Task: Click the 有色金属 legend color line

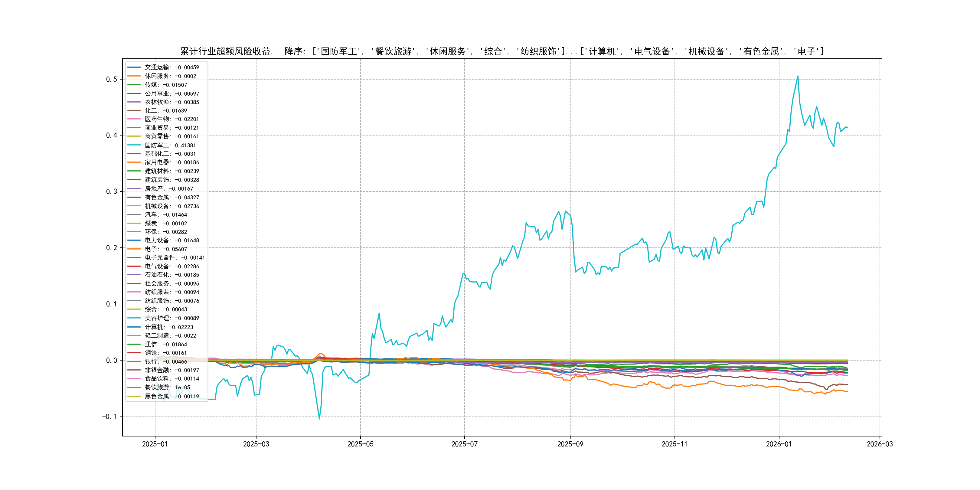Action: pyautogui.click(x=134, y=198)
